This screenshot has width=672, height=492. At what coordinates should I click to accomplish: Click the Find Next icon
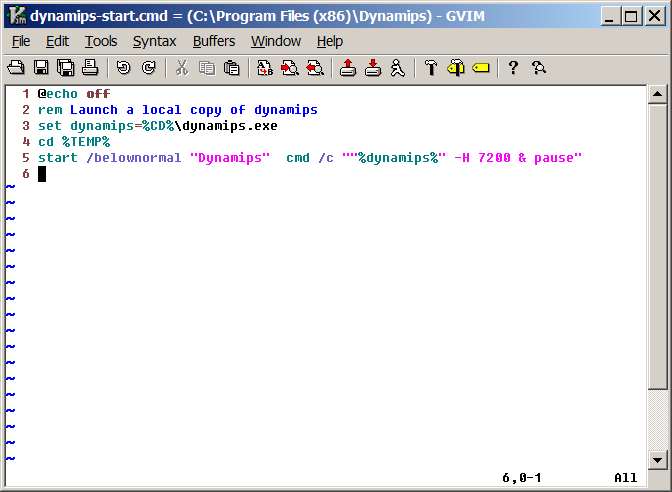[290, 68]
